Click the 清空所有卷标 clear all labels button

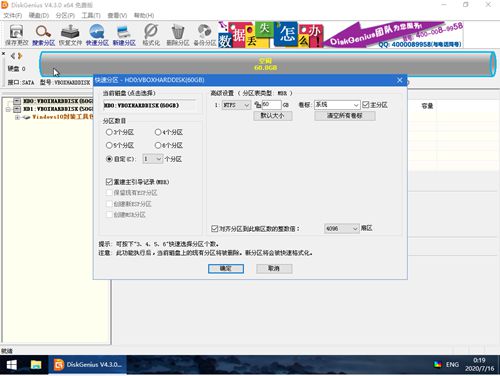click(x=345, y=116)
